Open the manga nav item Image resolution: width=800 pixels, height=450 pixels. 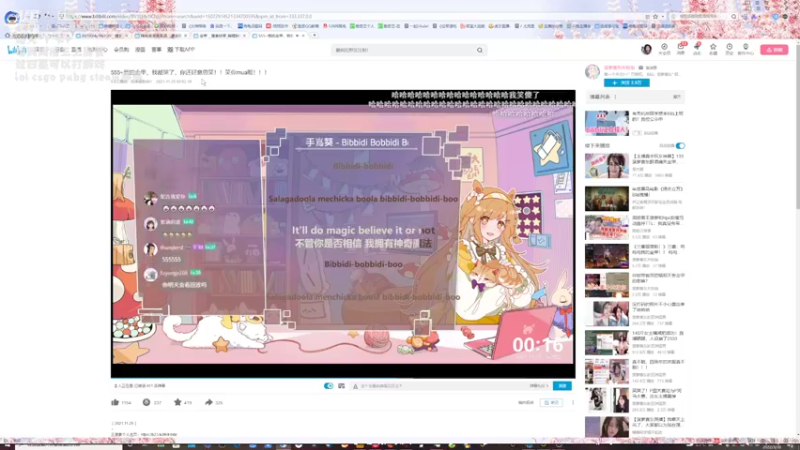point(140,49)
